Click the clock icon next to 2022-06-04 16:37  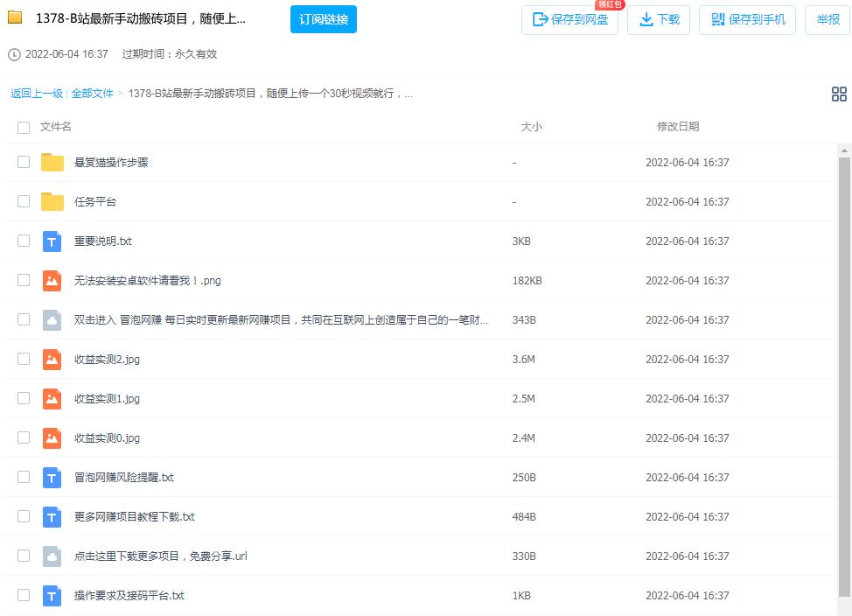coord(14,54)
